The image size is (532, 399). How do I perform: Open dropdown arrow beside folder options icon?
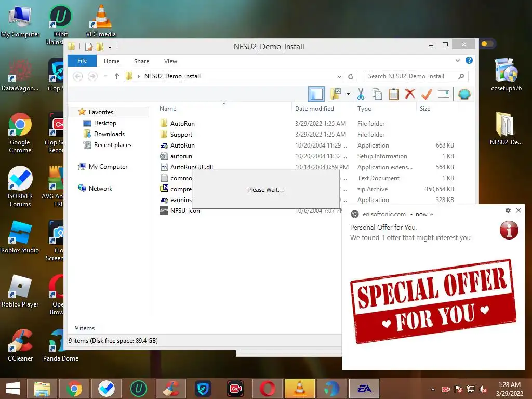pyautogui.click(x=348, y=94)
